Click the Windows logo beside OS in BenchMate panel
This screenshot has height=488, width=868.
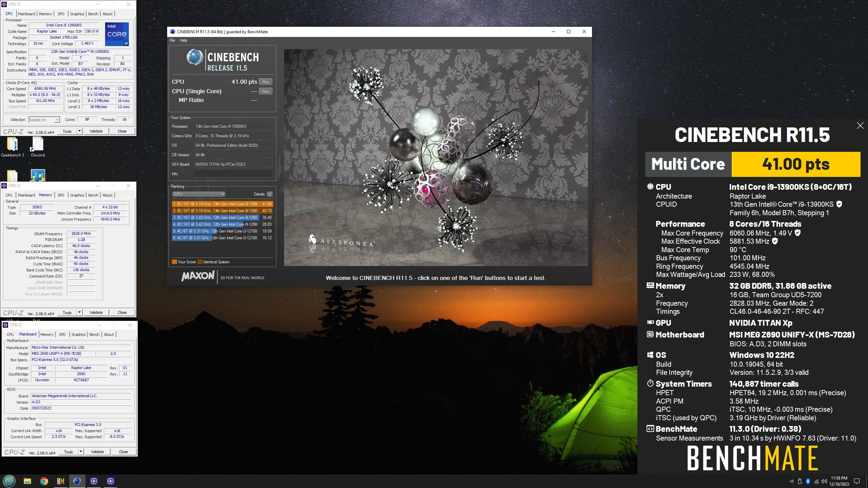[650, 355]
